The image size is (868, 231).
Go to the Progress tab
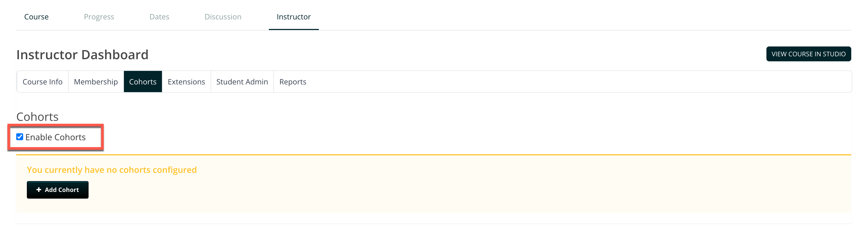(99, 17)
